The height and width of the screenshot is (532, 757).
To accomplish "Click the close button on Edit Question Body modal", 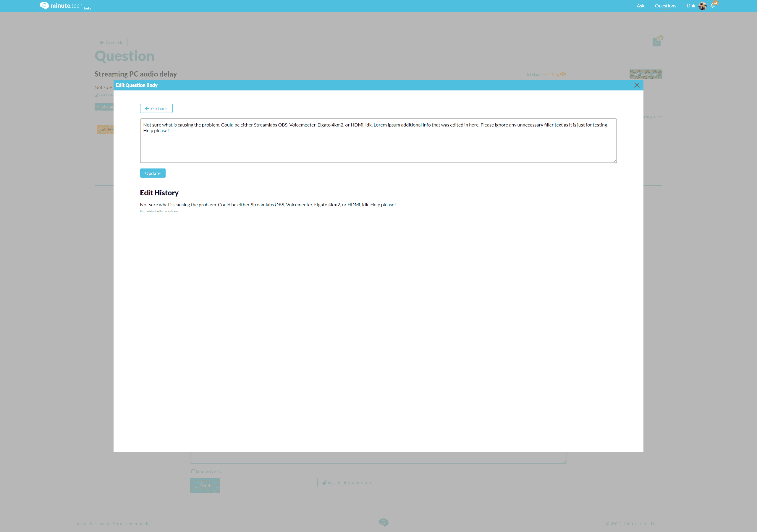I will (x=637, y=85).
